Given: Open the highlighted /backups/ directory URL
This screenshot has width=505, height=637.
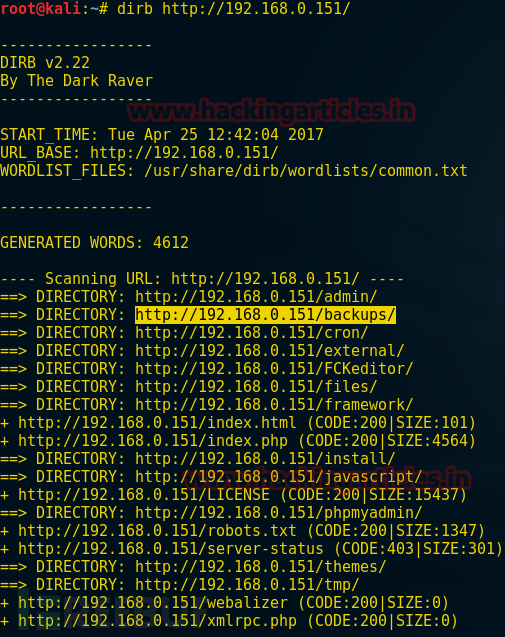Looking at the screenshot, I should [x=265, y=315].
